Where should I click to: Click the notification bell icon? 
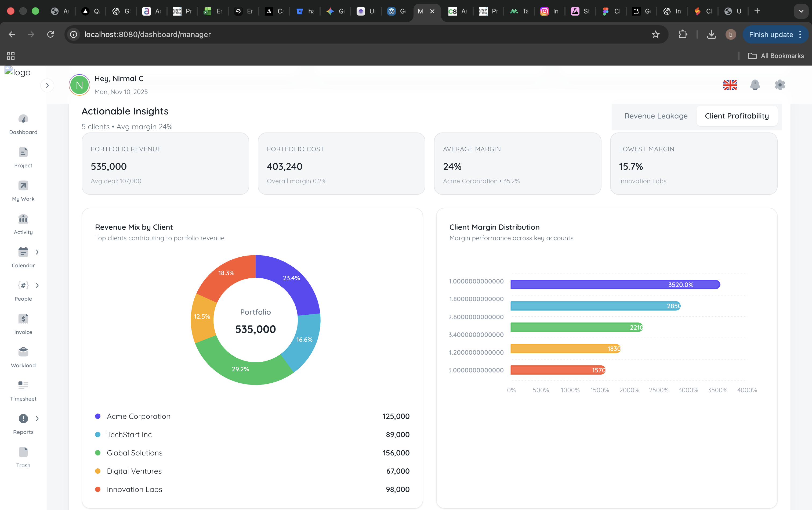click(x=755, y=85)
